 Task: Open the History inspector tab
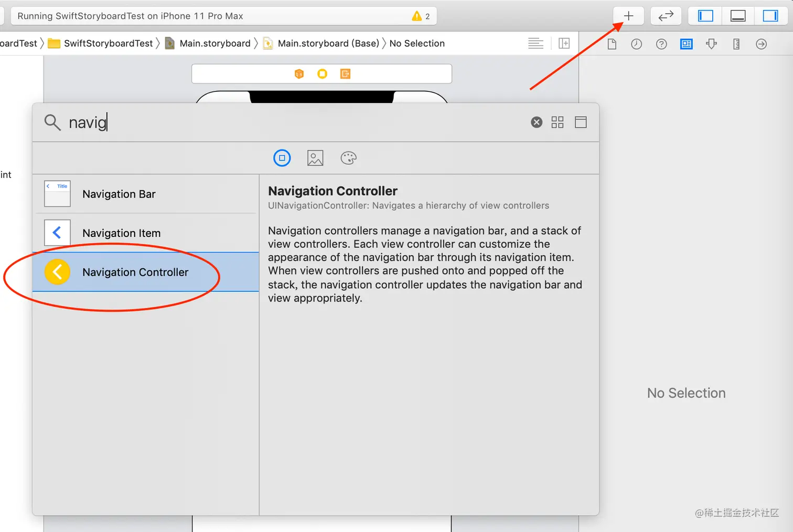pyautogui.click(x=636, y=44)
